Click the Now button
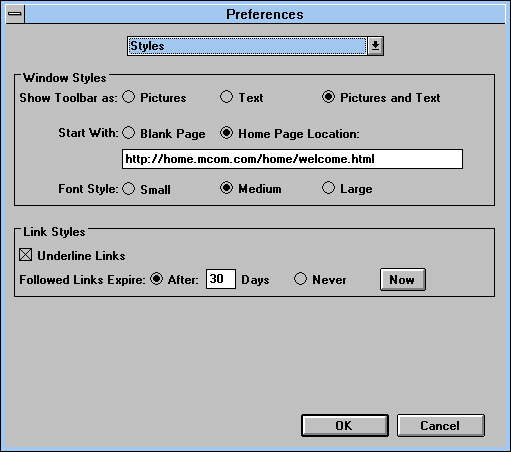The height and width of the screenshot is (452, 511). 403,279
